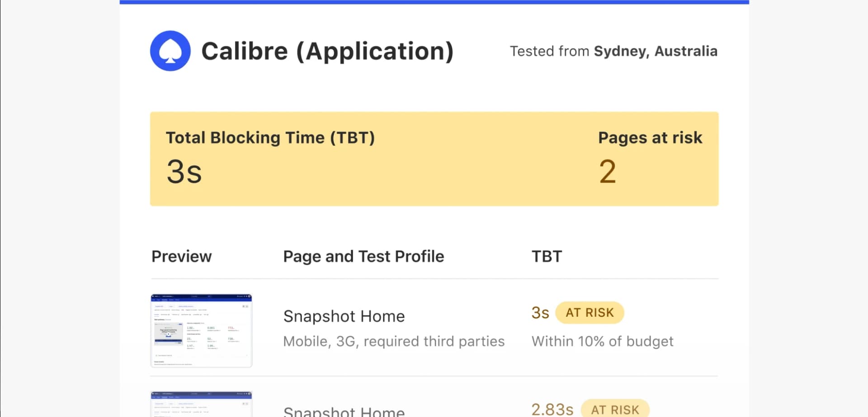Click the "Pages at risk" label

(x=650, y=137)
